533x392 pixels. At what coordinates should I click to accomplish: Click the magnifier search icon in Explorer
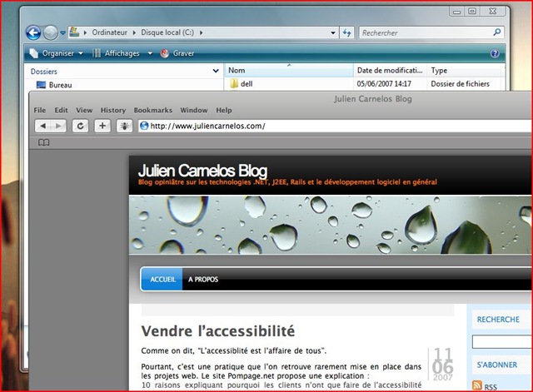(x=496, y=32)
